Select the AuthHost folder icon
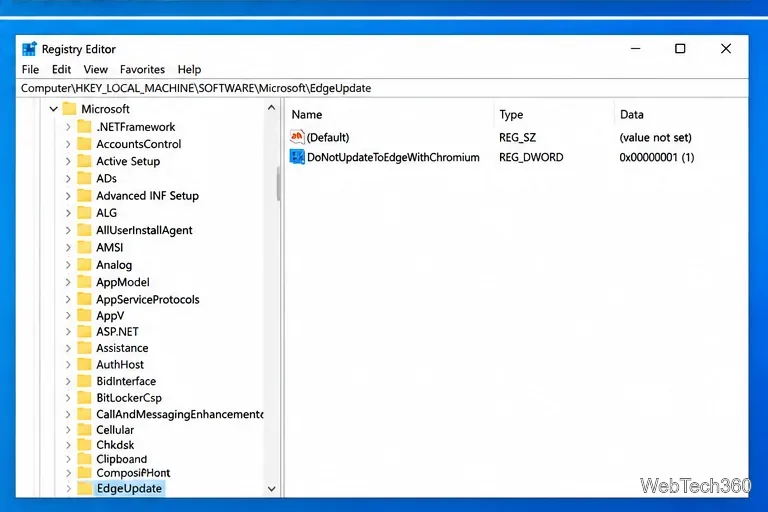The image size is (768, 512). (x=84, y=364)
